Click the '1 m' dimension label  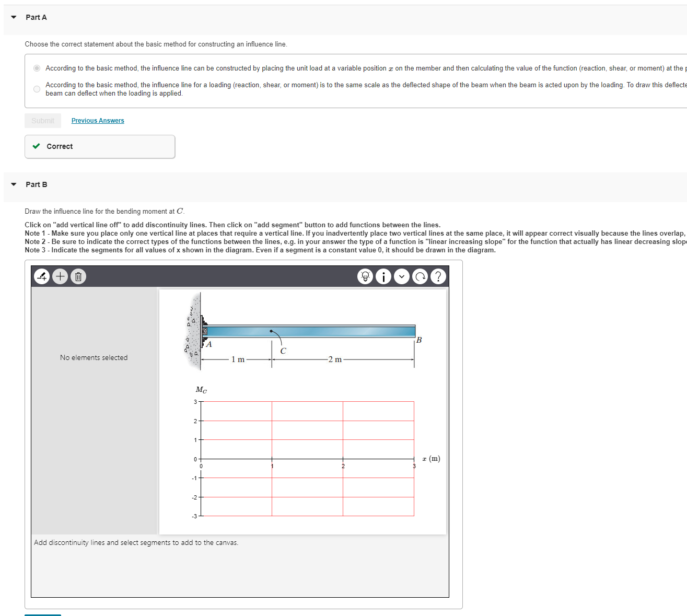point(238,359)
